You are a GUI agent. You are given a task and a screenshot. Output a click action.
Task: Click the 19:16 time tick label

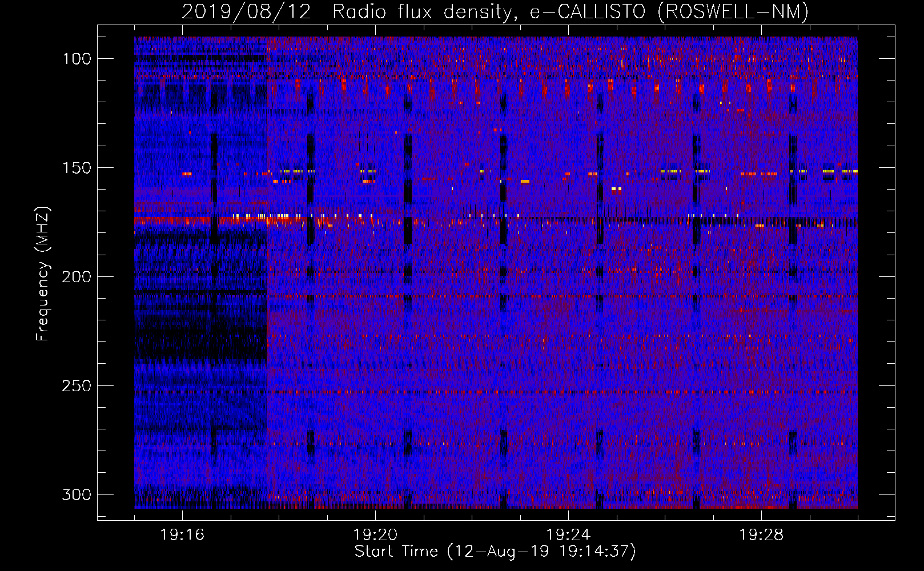point(182,535)
